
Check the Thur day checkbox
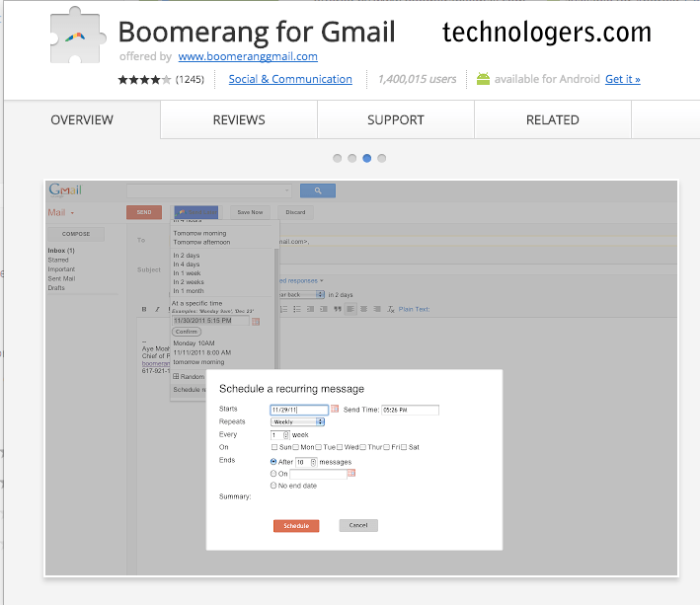(363, 447)
